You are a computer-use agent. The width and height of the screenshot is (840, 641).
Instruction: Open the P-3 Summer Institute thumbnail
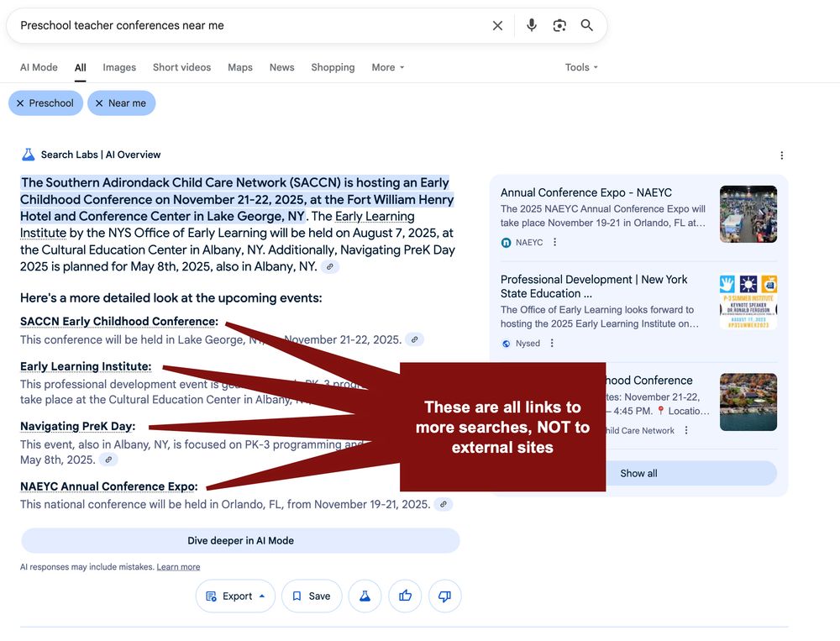pos(748,302)
